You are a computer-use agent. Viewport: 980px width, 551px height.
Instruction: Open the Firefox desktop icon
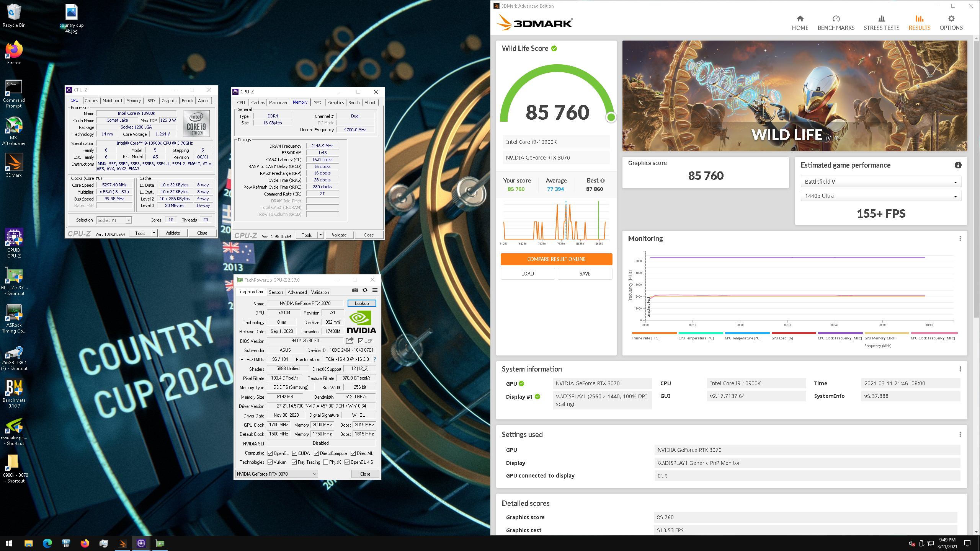(x=14, y=53)
